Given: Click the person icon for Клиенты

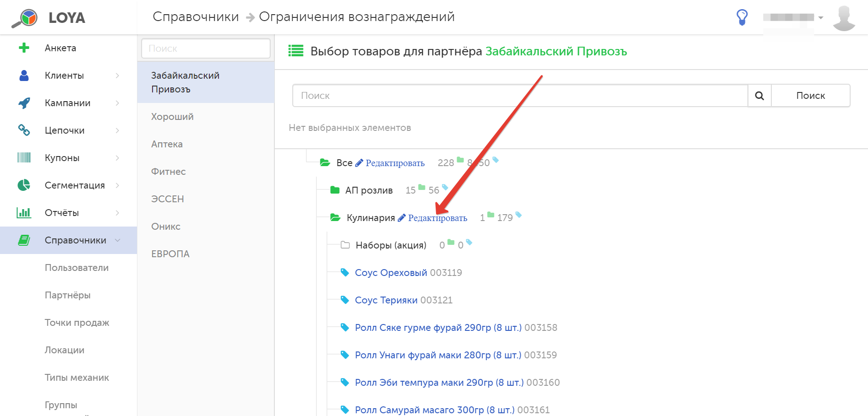Looking at the screenshot, I should click(24, 76).
